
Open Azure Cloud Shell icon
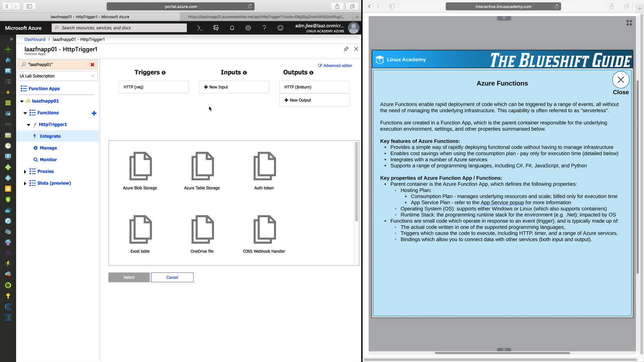[x=200, y=28]
